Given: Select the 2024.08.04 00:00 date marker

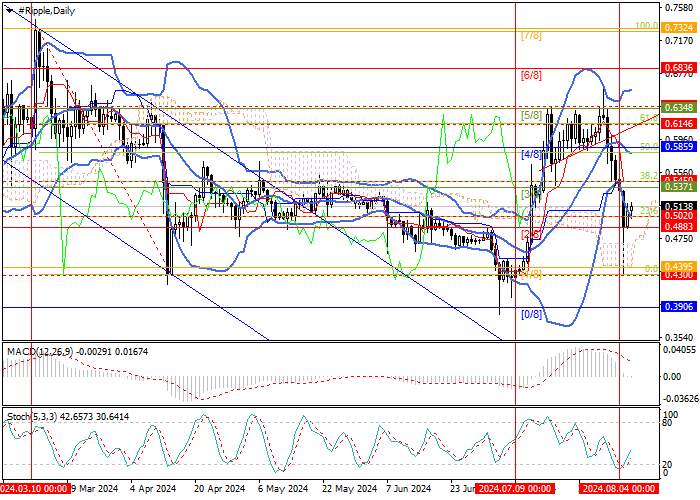Looking at the screenshot, I should [x=619, y=488].
